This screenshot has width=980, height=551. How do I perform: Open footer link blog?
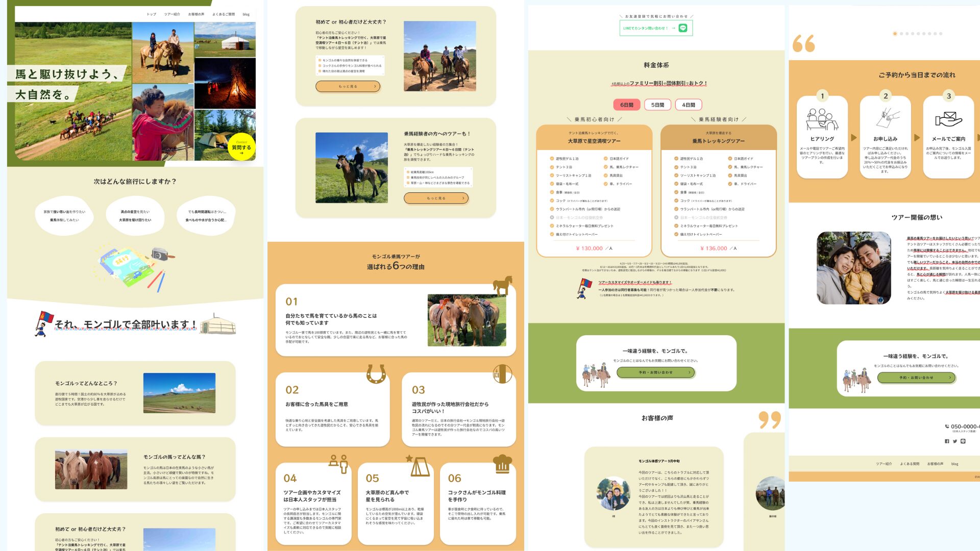955,464
